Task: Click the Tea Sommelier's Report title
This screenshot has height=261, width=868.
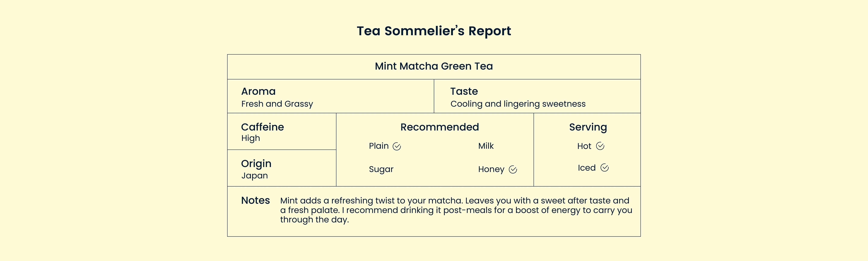Action: [434, 31]
